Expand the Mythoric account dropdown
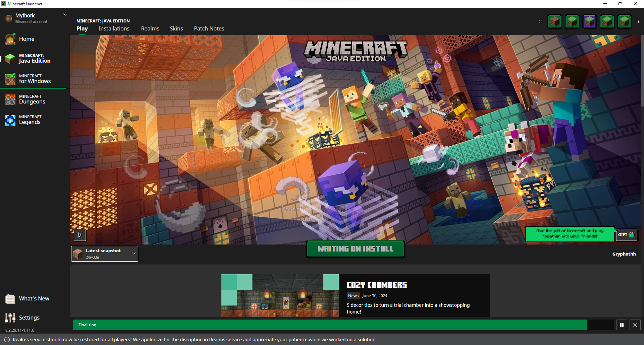The width and height of the screenshot is (644, 345). [x=65, y=15]
